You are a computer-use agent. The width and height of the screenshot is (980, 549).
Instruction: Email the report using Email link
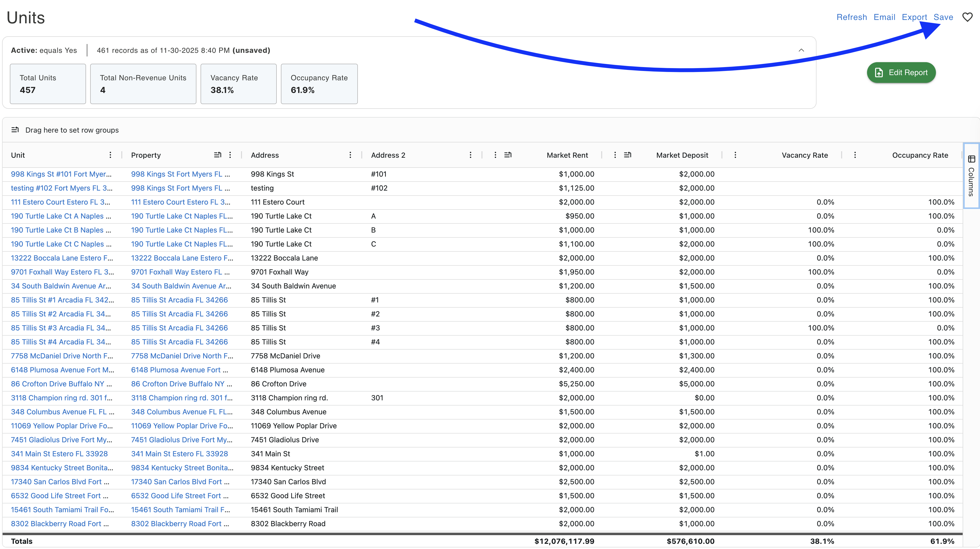click(884, 17)
